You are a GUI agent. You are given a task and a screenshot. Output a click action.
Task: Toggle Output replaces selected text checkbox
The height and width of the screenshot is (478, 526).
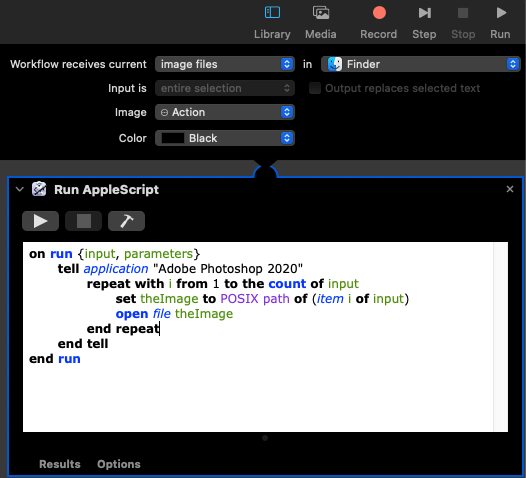pos(315,88)
